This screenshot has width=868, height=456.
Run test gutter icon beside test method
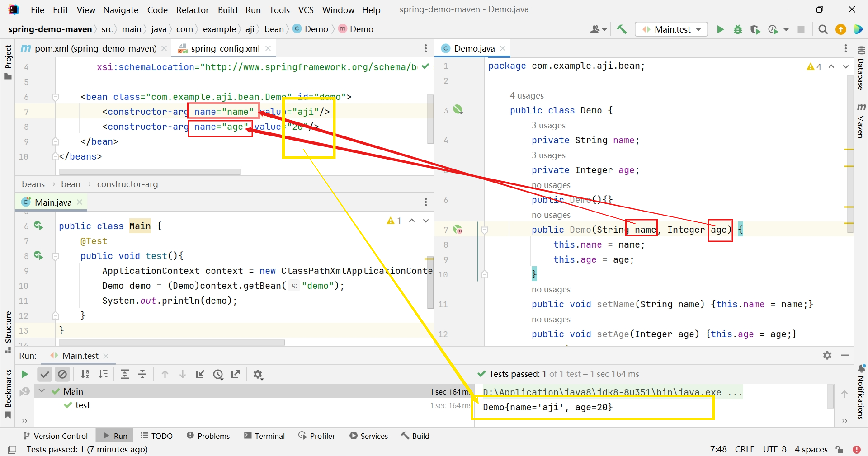(x=38, y=255)
